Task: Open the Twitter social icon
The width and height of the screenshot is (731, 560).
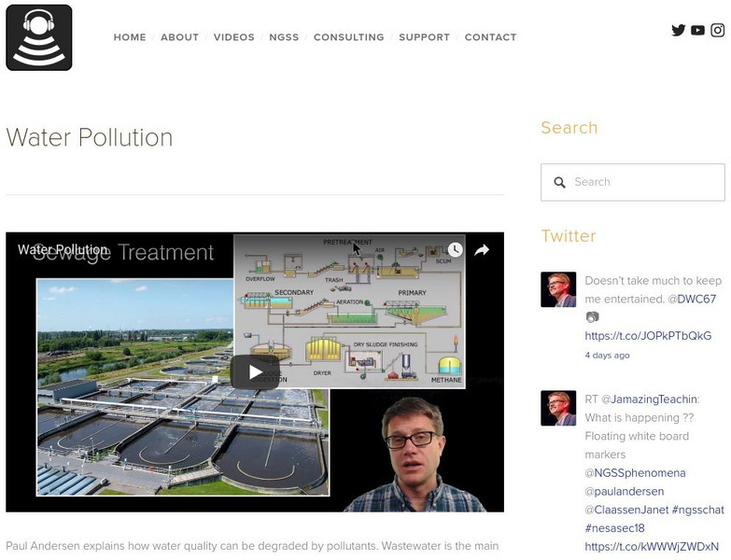Action: click(679, 30)
